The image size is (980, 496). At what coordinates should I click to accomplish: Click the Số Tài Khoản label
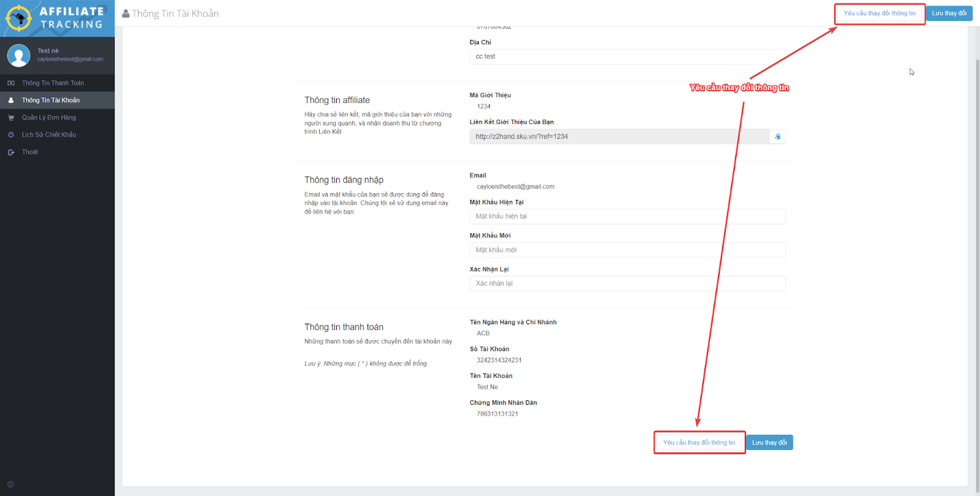click(x=489, y=349)
